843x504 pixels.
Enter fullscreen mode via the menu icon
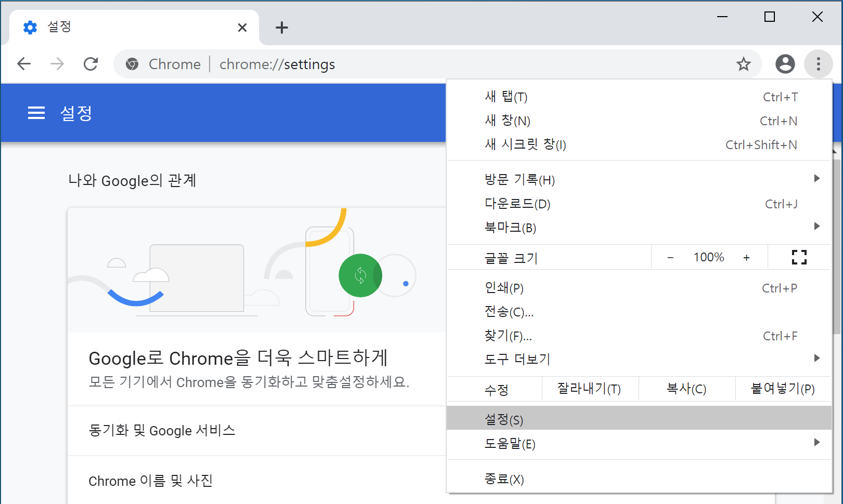[799, 257]
